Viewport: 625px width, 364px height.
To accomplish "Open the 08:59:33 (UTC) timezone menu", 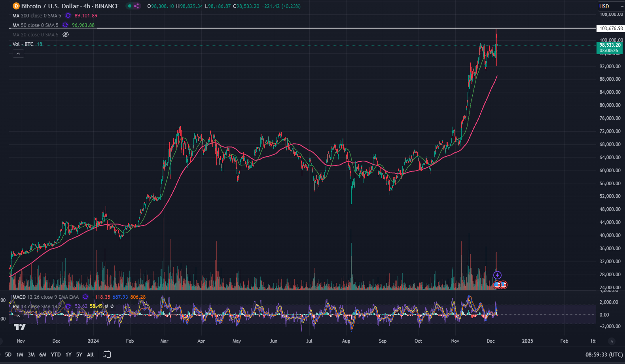I will (604, 355).
